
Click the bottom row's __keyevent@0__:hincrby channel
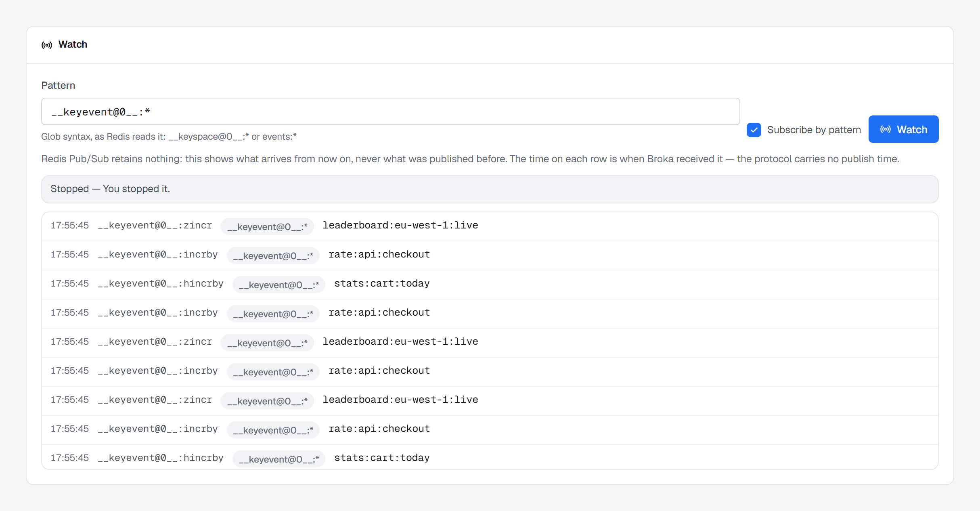tap(161, 458)
